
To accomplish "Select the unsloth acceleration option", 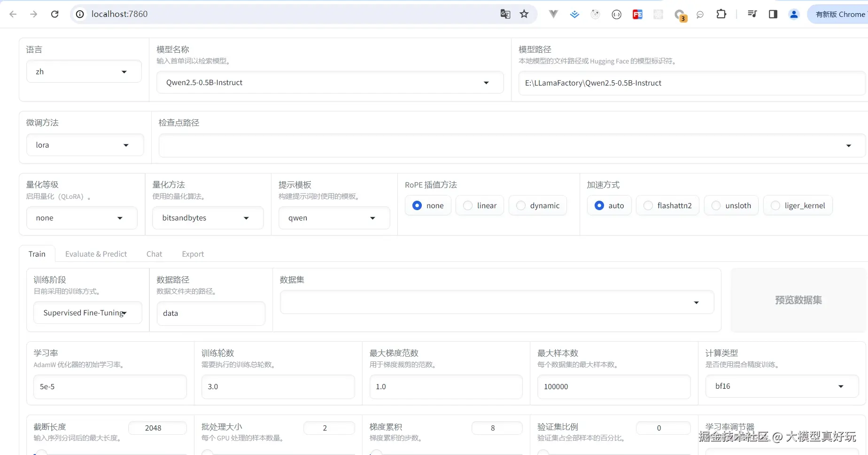I will [x=731, y=205].
